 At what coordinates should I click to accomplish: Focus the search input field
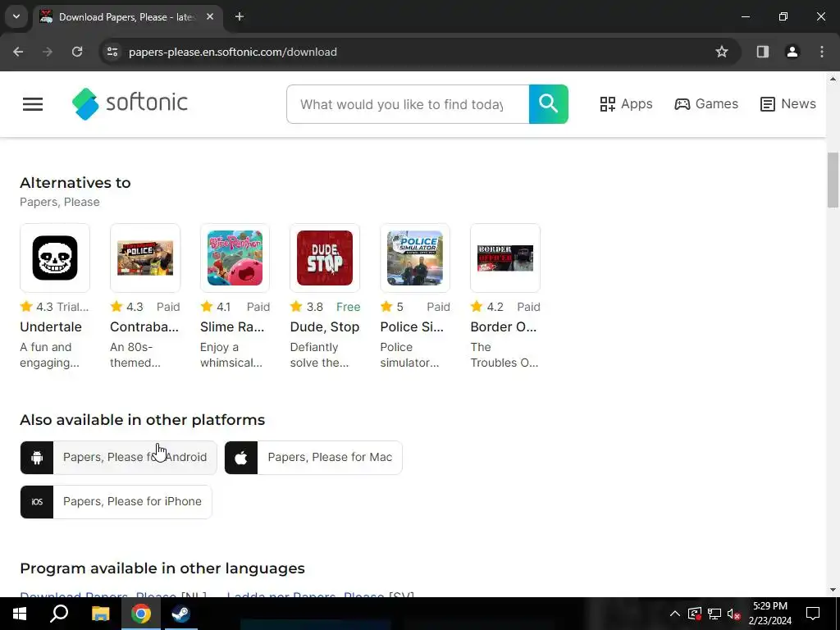pos(408,104)
